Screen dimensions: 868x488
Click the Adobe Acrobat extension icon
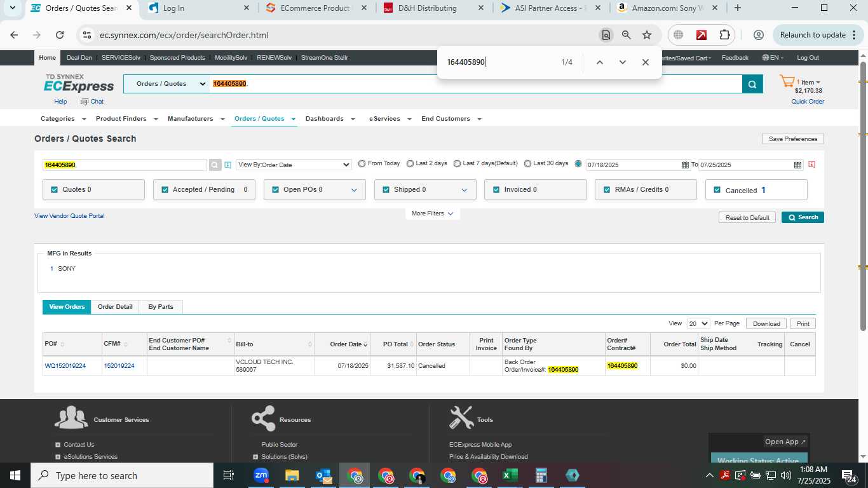702,35
